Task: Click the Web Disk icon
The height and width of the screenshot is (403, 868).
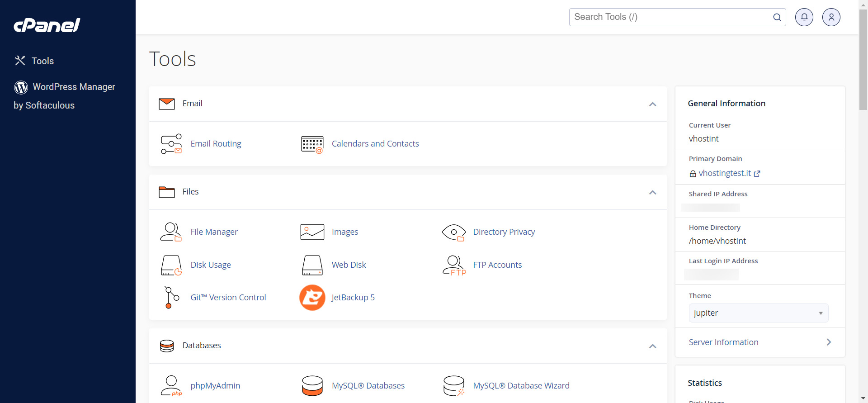Action: pyautogui.click(x=312, y=266)
